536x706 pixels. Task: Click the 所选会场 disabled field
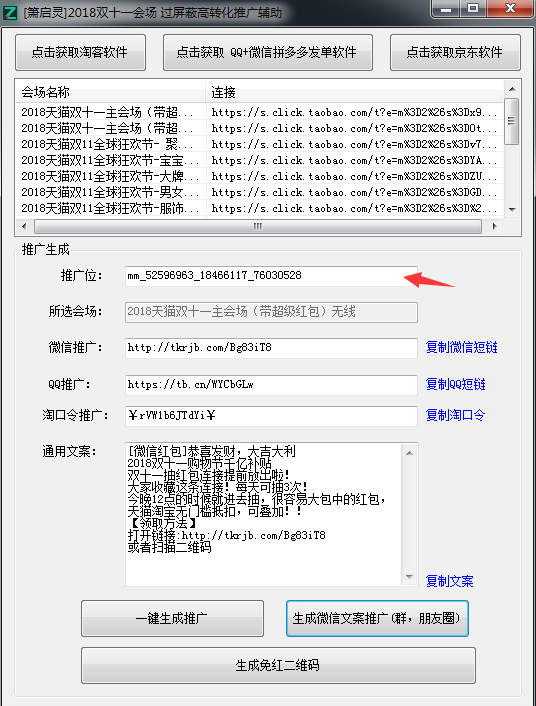tap(271, 312)
